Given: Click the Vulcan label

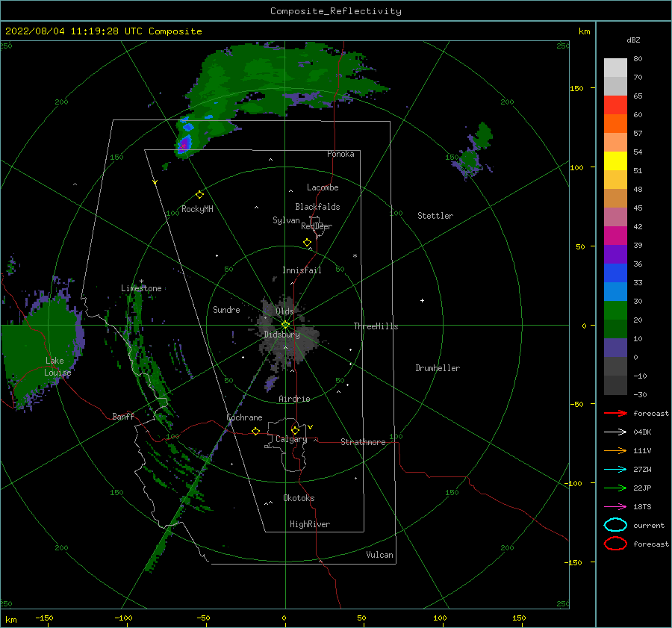Looking at the screenshot, I should click(x=380, y=555).
